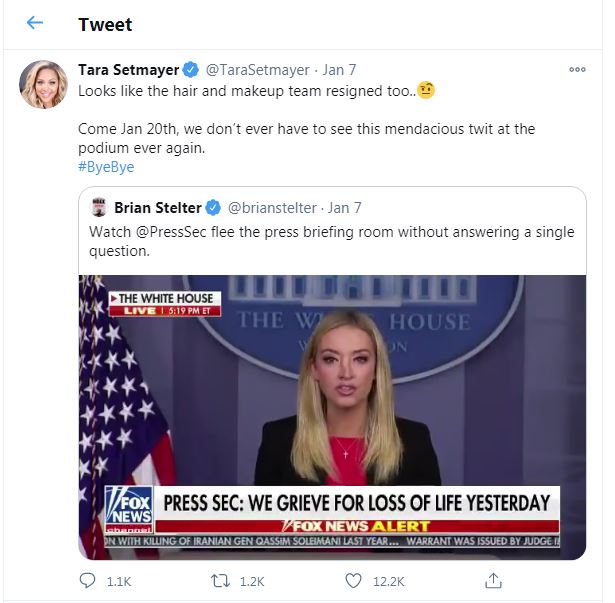
Task: Like the tweet with heart icon
Action: [x=353, y=580]
